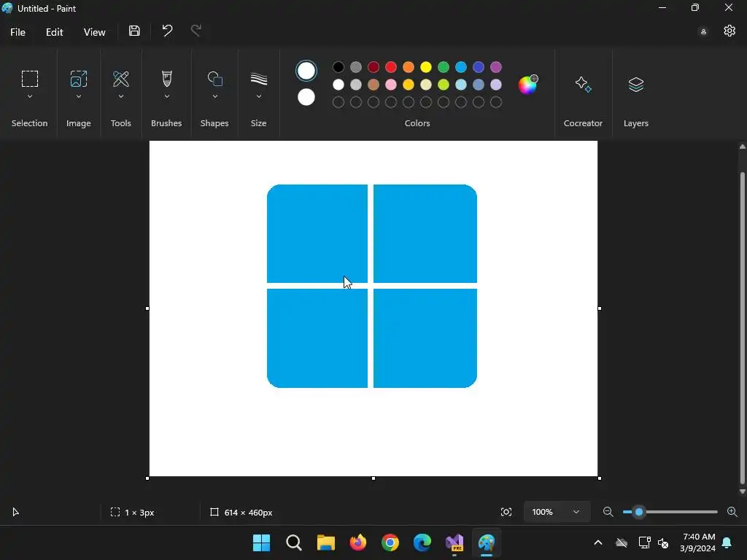Expand the Image dropdown arrow

[x=79, y=97]
